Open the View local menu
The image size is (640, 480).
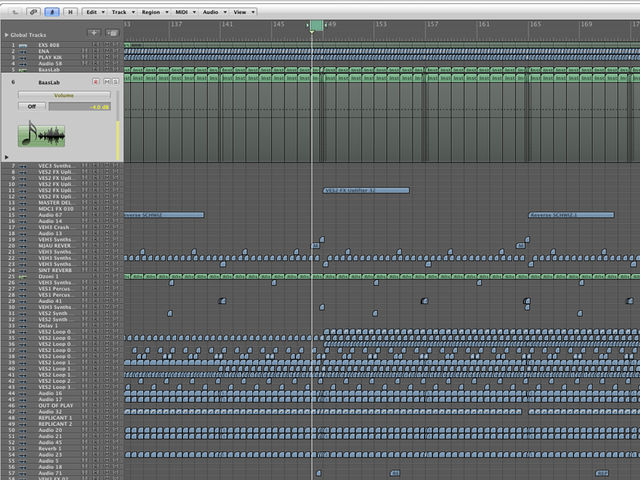point(244,12)
